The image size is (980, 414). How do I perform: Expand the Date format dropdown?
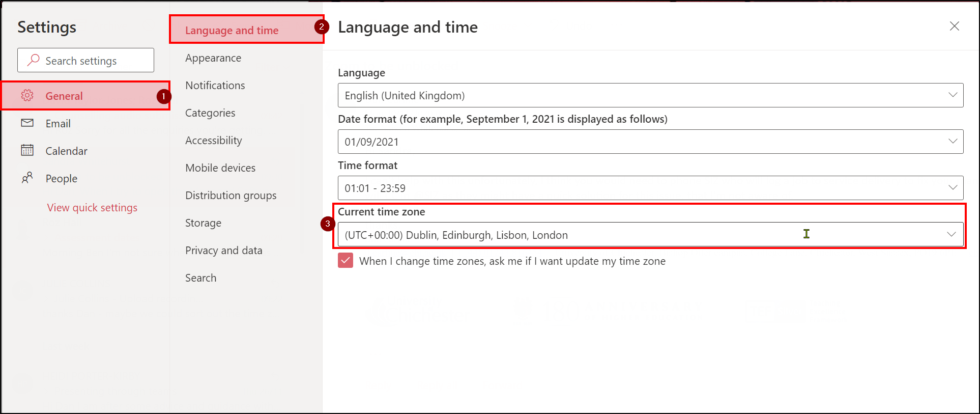point(650,142)
